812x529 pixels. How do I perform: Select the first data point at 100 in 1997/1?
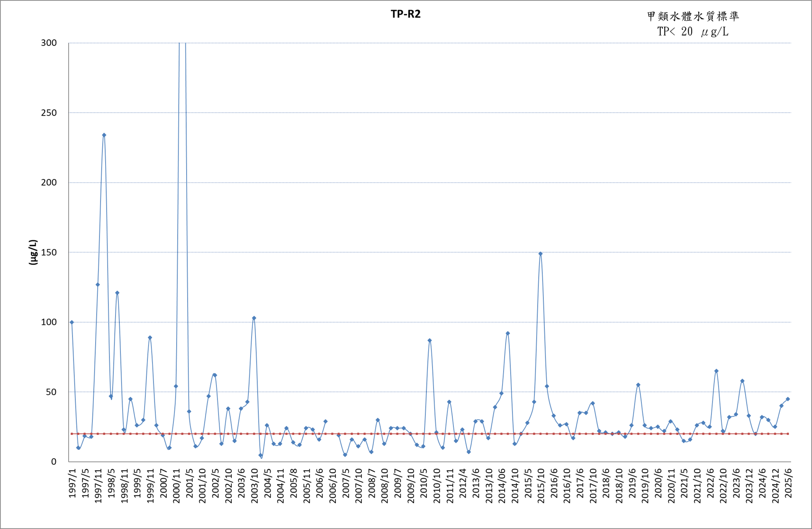[72, 323]
